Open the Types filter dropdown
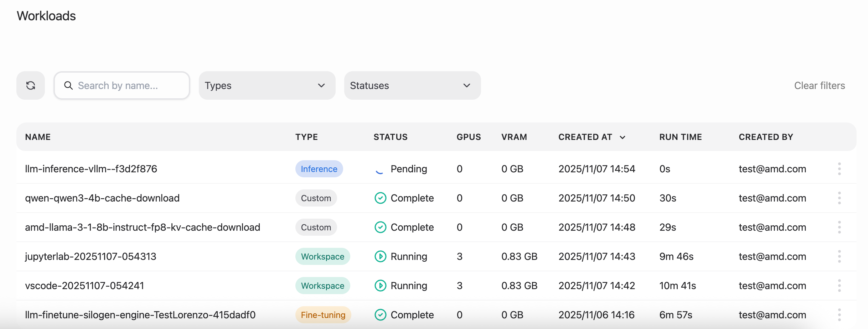Image resolution: width=868 pixels, height=329 pixels. (x=267, y=85)
